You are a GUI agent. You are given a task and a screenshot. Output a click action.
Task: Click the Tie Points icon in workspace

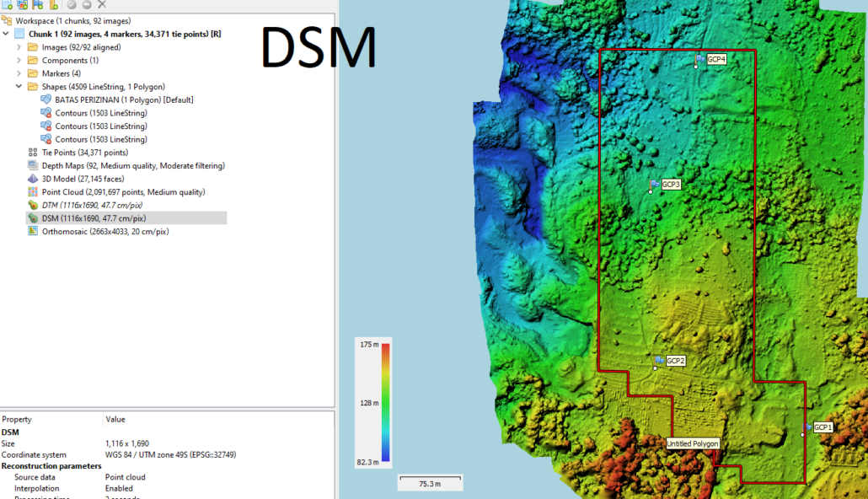click(x=33, y=153)
